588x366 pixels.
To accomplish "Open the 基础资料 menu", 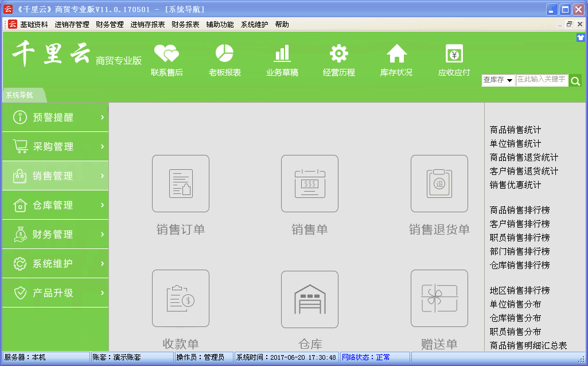I will (34, 25).
